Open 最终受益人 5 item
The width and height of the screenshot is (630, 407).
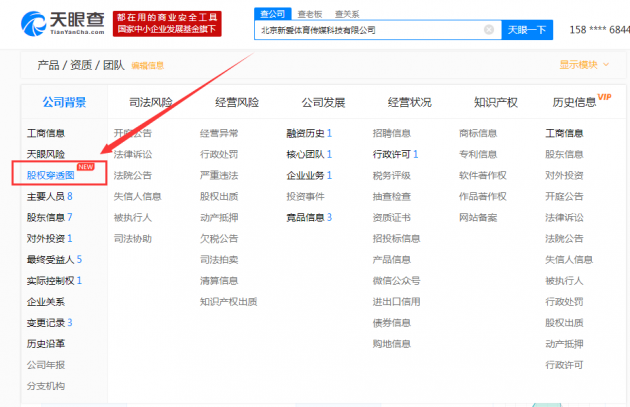54,260
